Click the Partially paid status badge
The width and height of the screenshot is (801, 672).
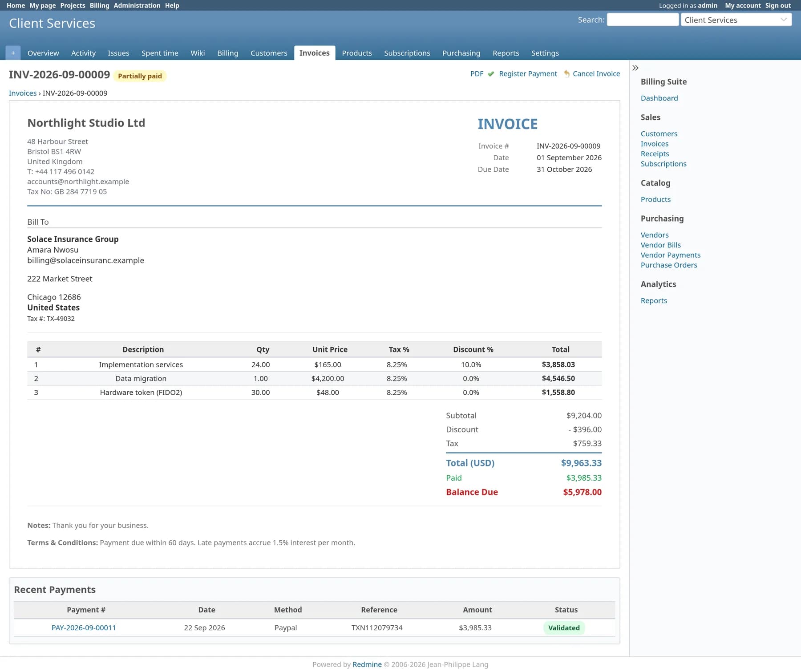[140, 76]
